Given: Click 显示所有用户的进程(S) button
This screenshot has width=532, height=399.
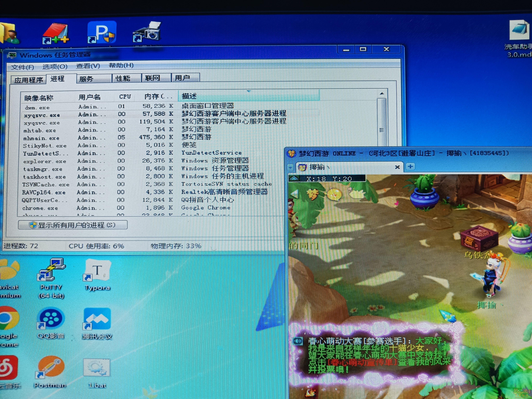Looking at the screenshot, I should tap(73, 225).
